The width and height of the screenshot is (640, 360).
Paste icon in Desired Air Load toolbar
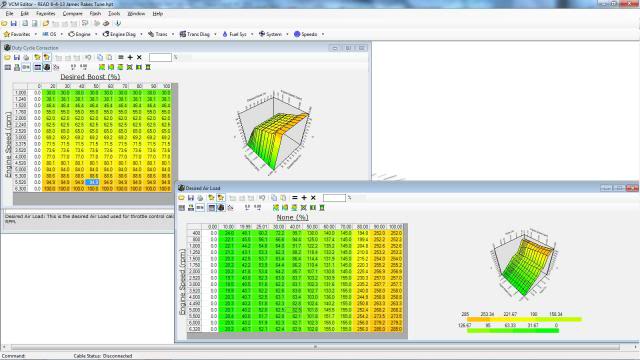(x=283, y=198)
